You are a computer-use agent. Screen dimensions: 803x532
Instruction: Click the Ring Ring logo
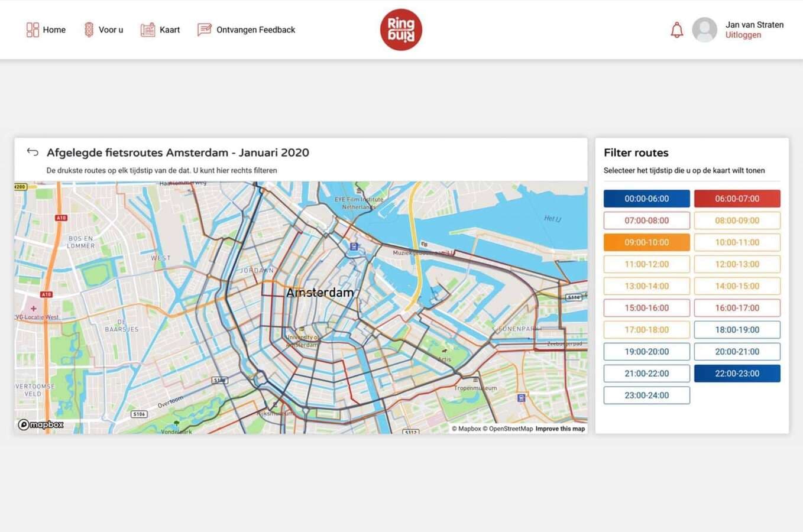click(401, 30)
